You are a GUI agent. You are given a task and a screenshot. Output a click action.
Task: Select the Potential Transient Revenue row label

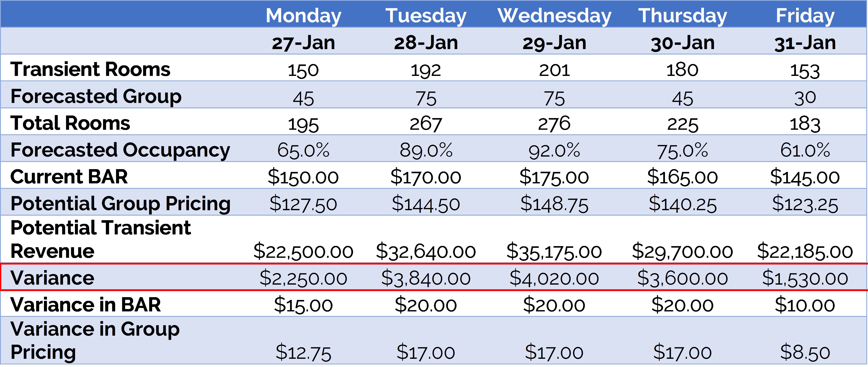[100, 239]
